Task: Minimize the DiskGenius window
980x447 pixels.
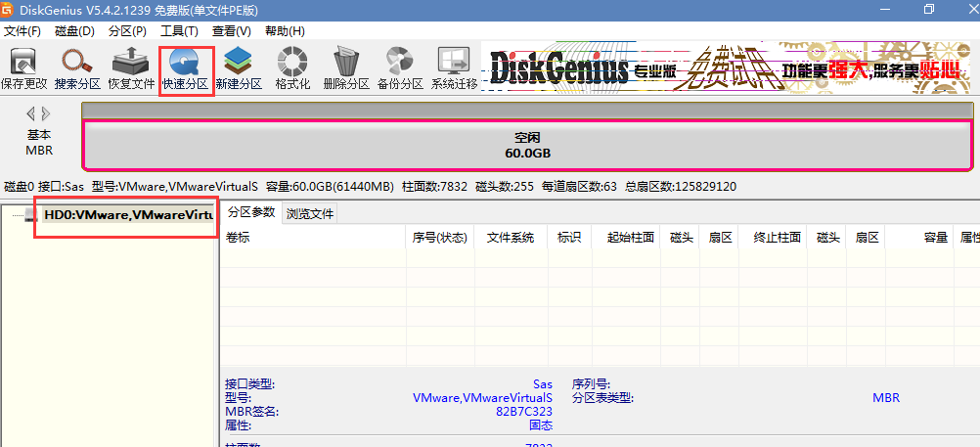Action: (884, 10)
